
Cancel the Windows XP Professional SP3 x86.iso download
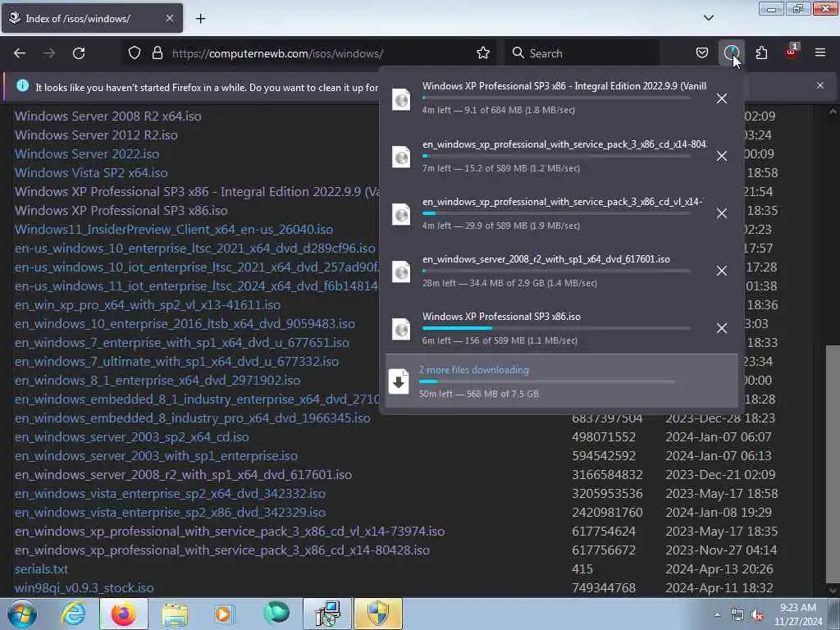pos(722,328)
